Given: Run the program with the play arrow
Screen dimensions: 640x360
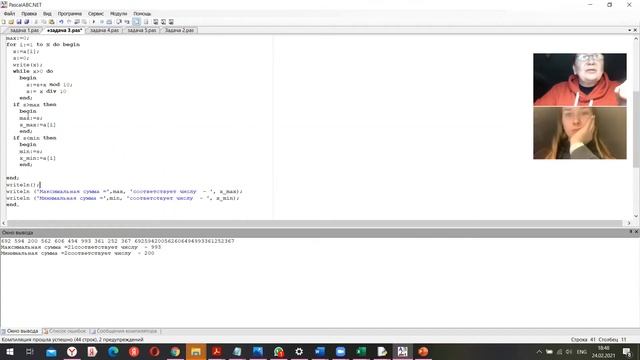Looking at the screenshot, I should click(x=94, y=22).
